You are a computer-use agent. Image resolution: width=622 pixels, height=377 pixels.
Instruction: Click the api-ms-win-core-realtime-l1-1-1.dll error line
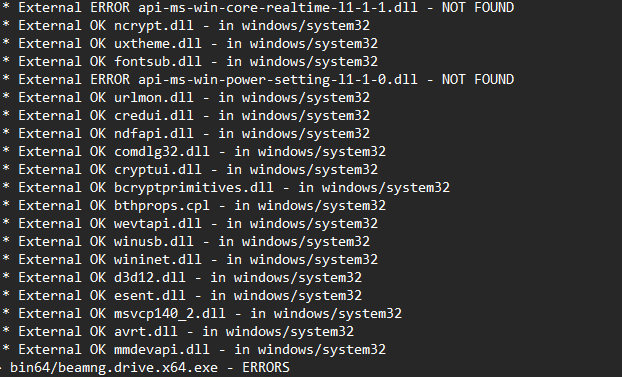[258, 8]
